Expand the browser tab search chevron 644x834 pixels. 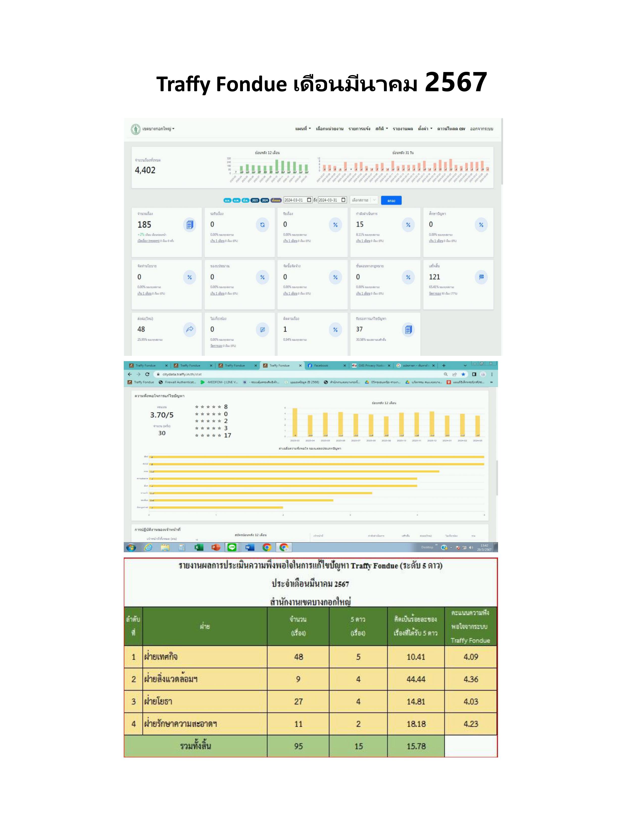tap(465, 365)
